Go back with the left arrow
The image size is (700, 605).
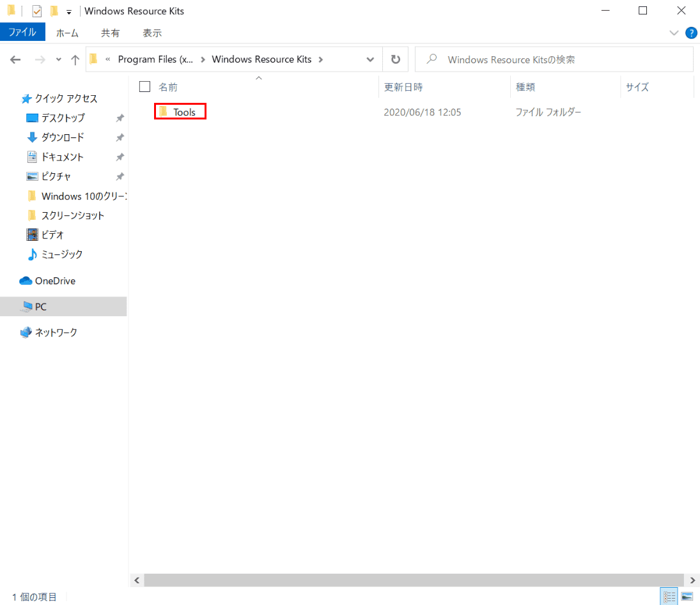coord(15,59)
